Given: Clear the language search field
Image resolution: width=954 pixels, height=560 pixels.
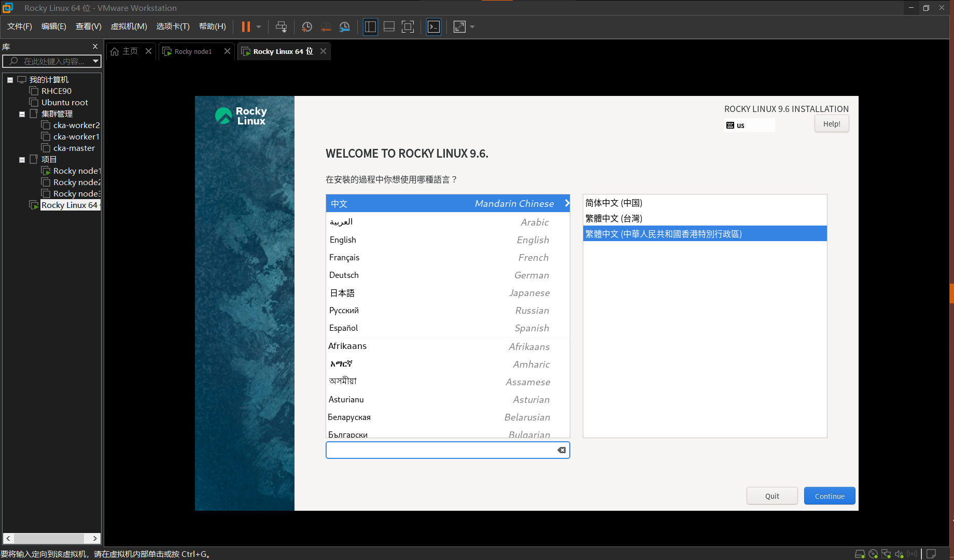Looking at the screenshot, I should [x=561, y=450].
